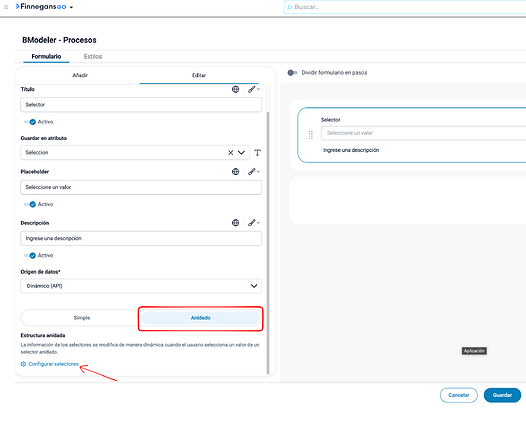Click the 'Estructura anidada' heading
The width and height of the screenshot is (526, 423).
43,335
